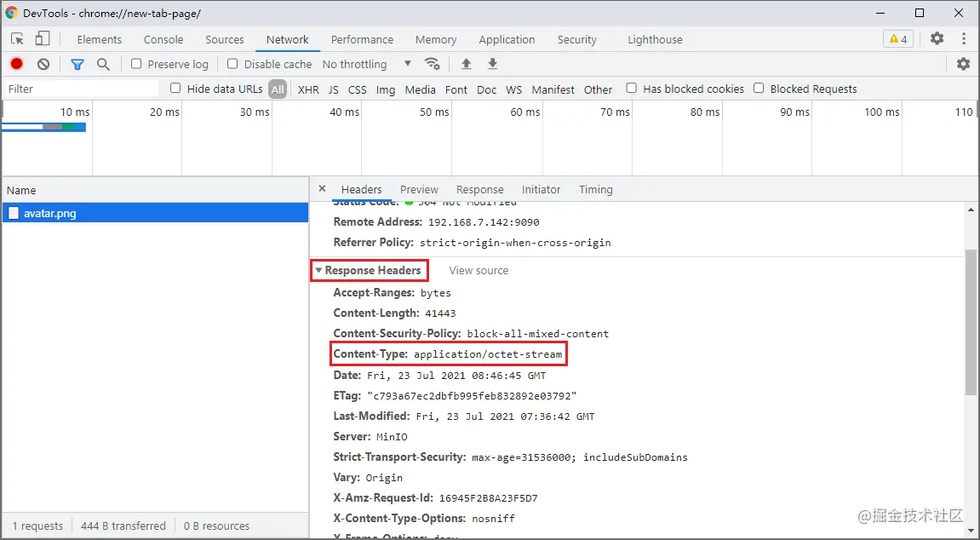Click the application/octet-stream value
The width and height of the screenshot is (980, 540).
(x=488, y=354)
